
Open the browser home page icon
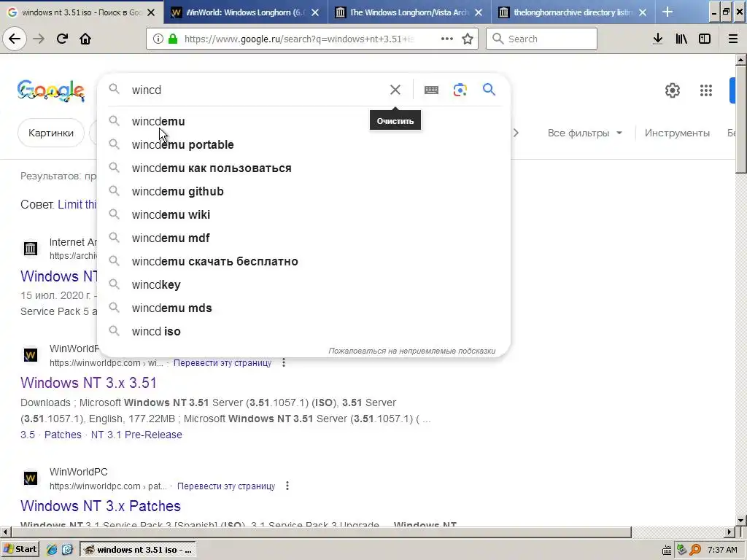[85, 39]
